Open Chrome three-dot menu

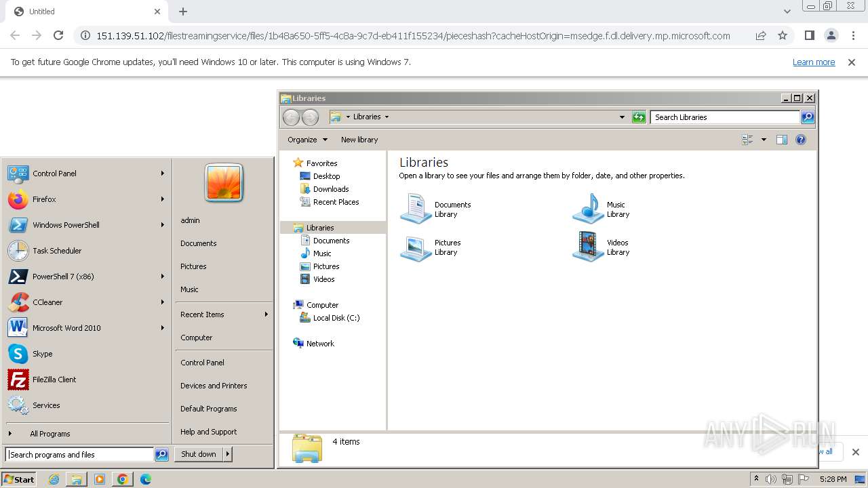point(853,35)
